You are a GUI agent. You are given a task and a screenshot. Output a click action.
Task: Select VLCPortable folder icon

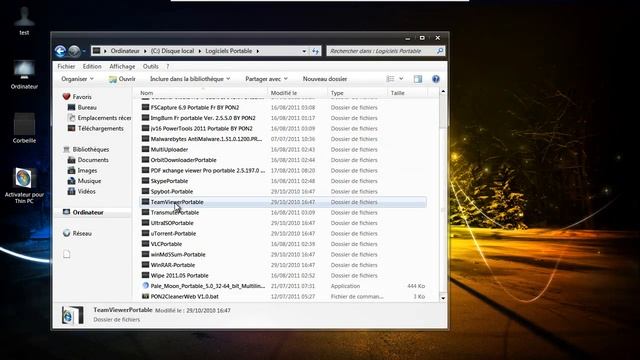145,244
